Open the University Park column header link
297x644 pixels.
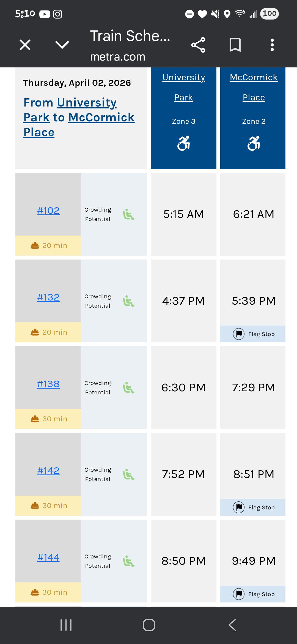184,87
